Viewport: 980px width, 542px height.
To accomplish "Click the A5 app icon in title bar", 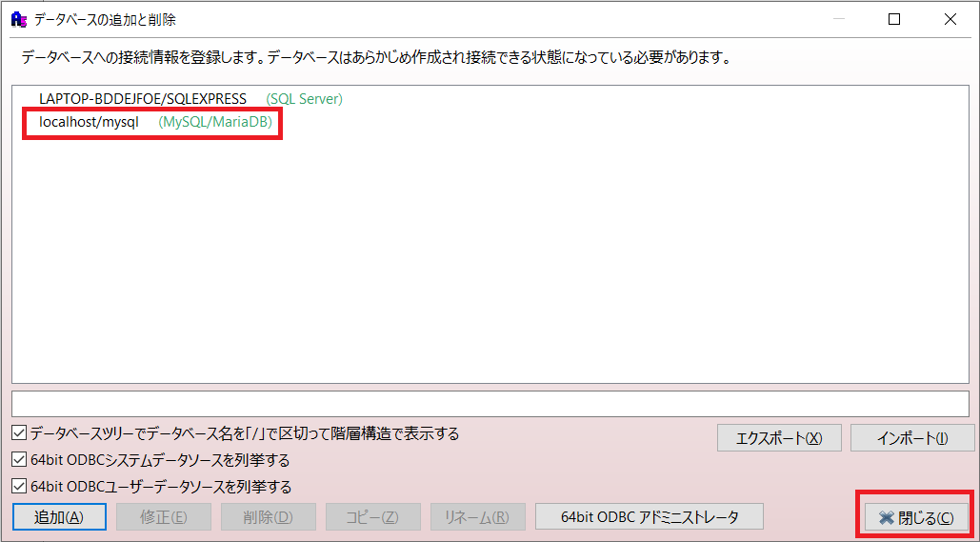I will tap(19, 20).
